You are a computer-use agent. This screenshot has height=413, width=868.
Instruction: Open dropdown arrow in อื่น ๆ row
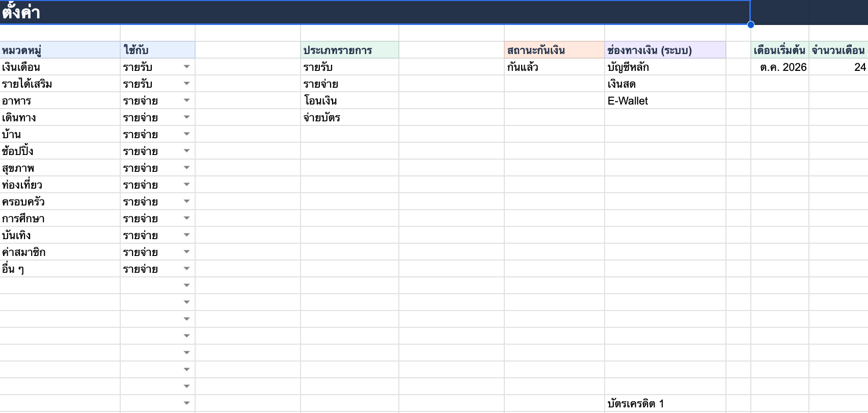186,269
